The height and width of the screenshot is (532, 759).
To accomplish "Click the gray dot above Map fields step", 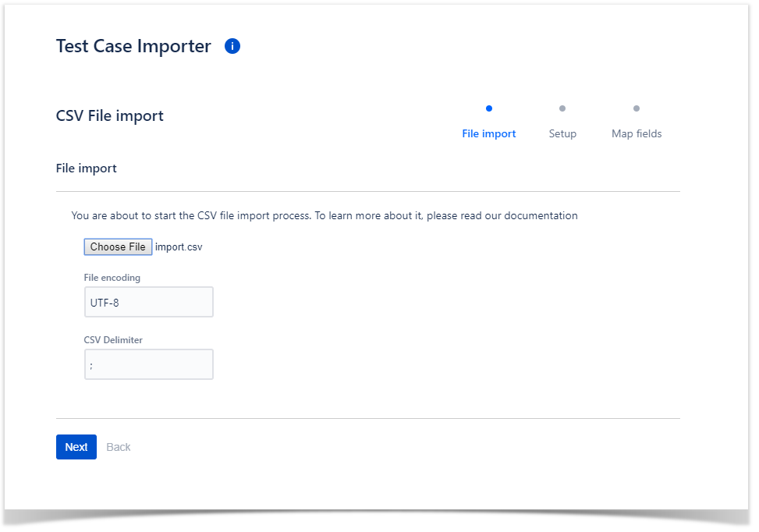I will pyautogui.click(x=636, y=108).
